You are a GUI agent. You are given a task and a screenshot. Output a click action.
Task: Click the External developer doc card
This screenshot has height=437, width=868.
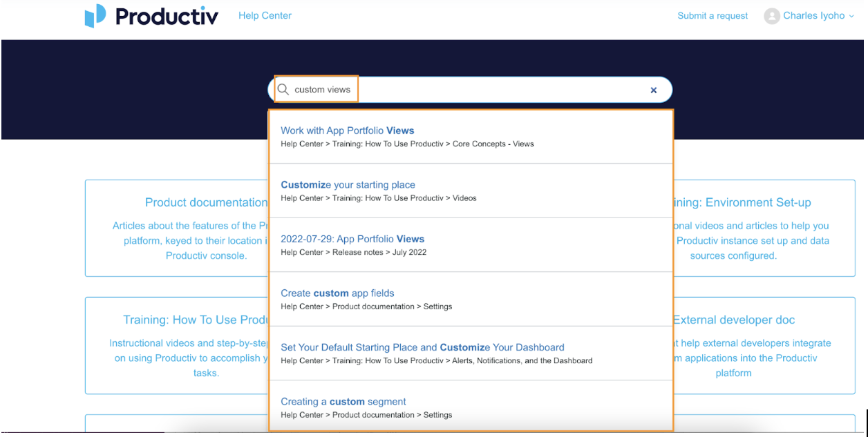click(734, 320)
